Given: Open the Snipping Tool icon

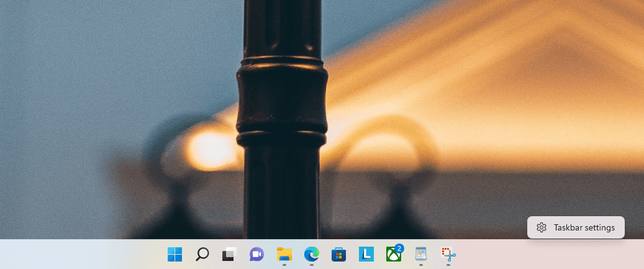Looking at the screenshot, I should pyautogui.click(x=448, y=254).
